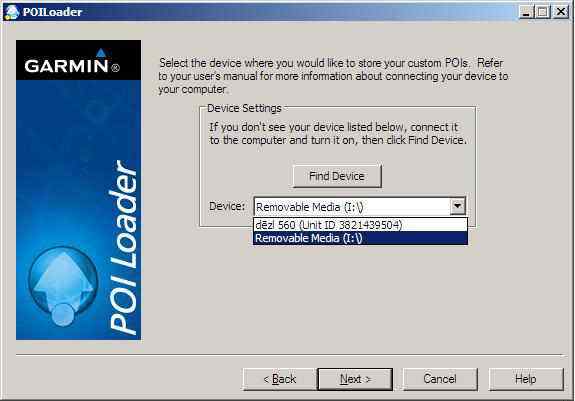Select dēzl 560 from the device list
Screen dimensions: 575x401
[360, 225]
